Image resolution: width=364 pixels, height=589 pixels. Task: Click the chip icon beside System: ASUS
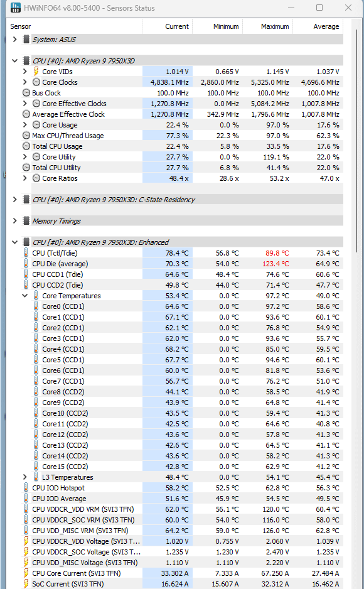click(26, 39)
